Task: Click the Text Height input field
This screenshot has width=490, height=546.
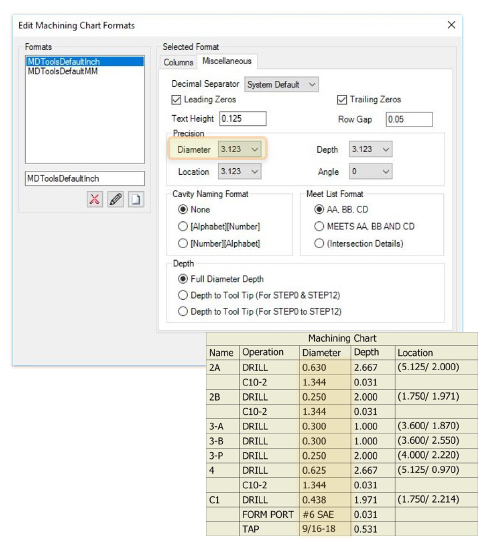Action: coord(243,119)
